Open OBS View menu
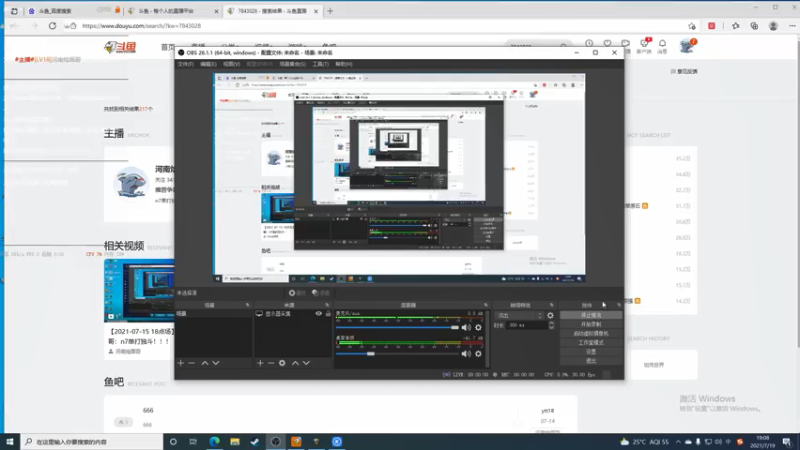This screenshot has width=800, height=450. point(231,64)
